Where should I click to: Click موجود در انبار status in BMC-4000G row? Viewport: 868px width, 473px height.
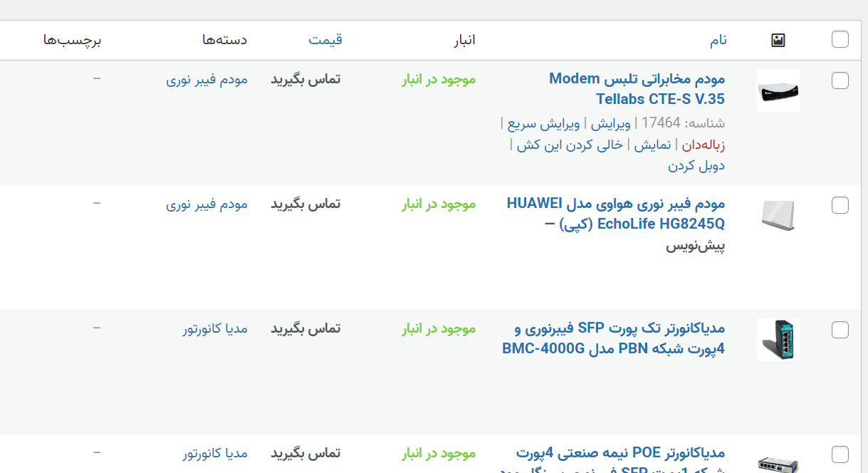[x=439, y=328]
